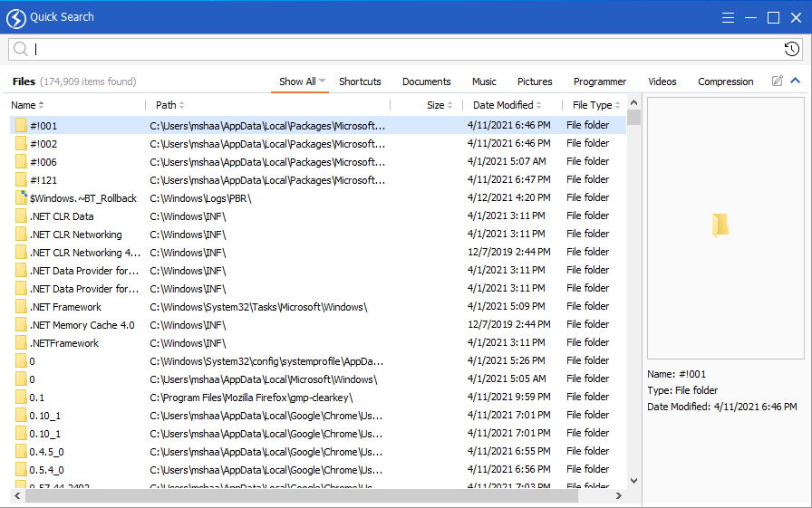Filter results by Compression
The image size is (812, 508).
coord(725,81)
